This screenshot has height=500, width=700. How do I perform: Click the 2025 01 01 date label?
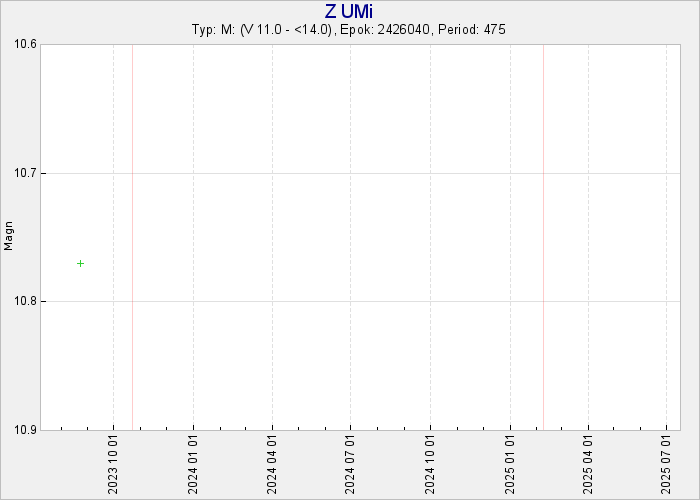(x=510, y=462)
